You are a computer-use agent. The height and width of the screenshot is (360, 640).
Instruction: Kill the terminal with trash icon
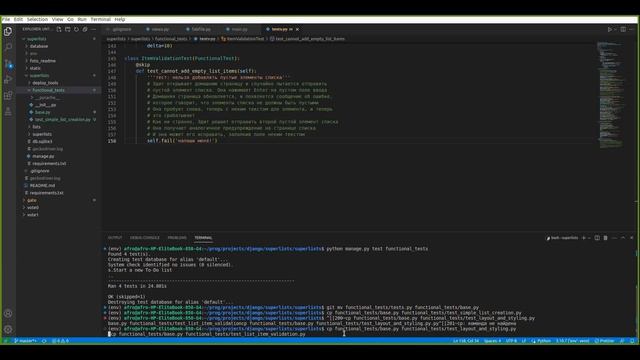[x=606, y=238]
